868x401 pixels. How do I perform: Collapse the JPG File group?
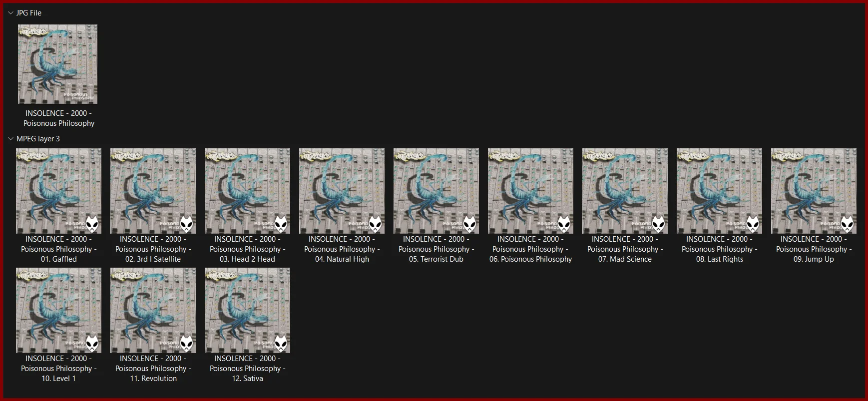10,13
